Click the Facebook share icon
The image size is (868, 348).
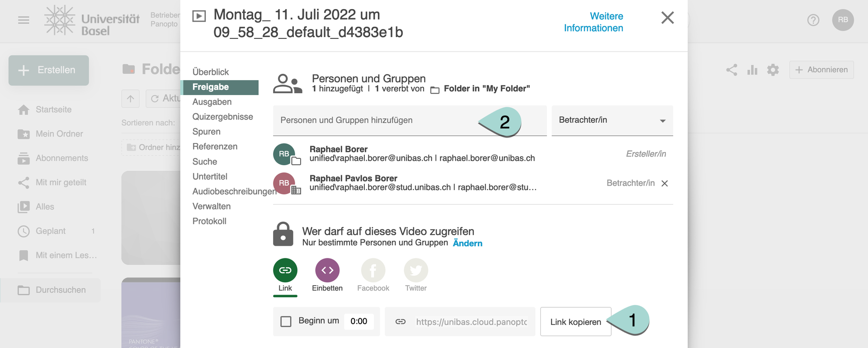pos(373,270)
